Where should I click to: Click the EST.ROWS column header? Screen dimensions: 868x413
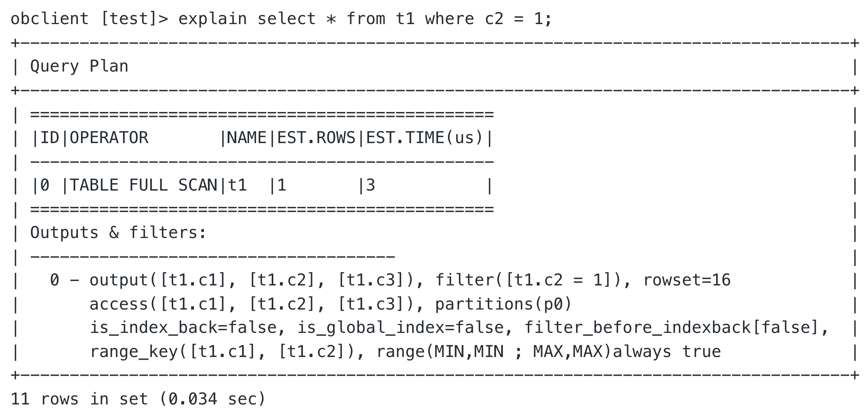(316, 138)
